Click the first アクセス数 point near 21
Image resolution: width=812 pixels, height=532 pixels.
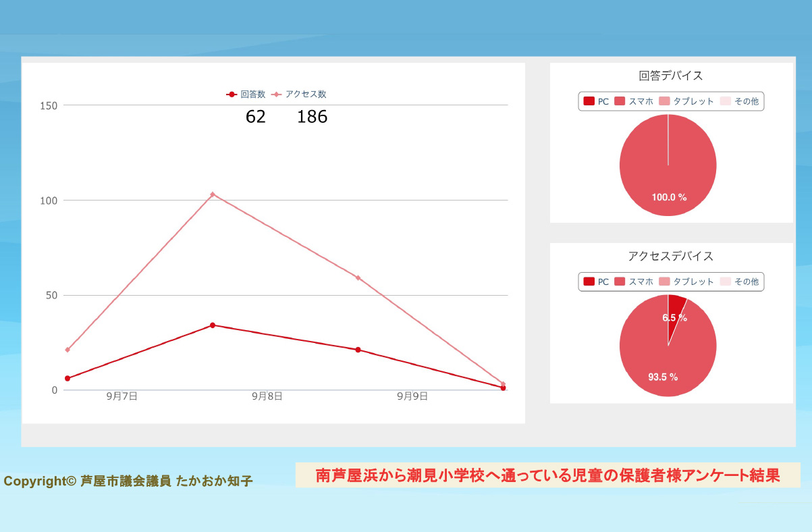point(67,350)
